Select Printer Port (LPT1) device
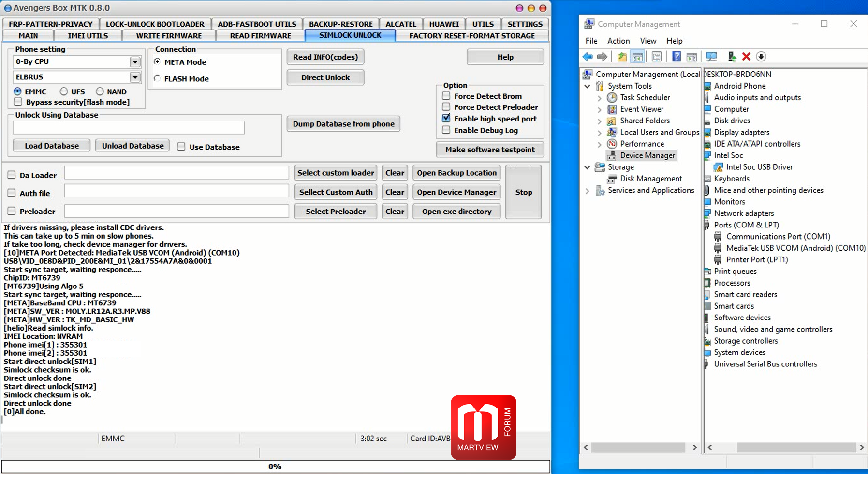Image resolution: width=868 pixels, height=484 pixels. 757,259
